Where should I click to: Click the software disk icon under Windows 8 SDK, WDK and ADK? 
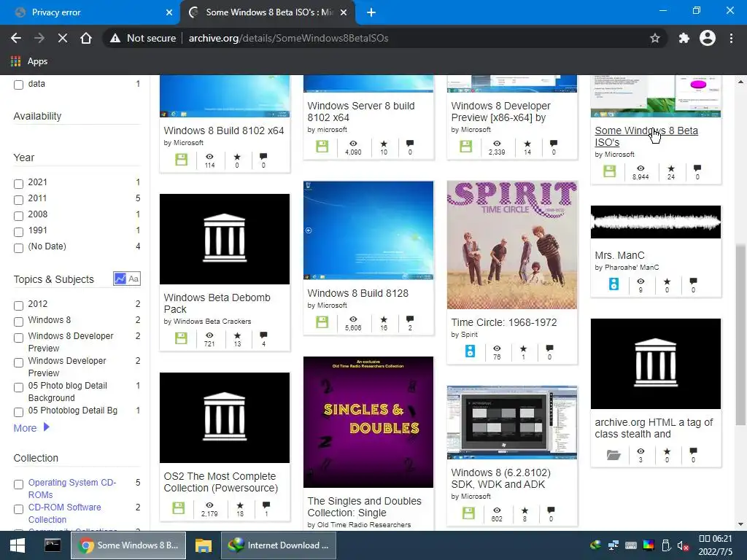469,513
